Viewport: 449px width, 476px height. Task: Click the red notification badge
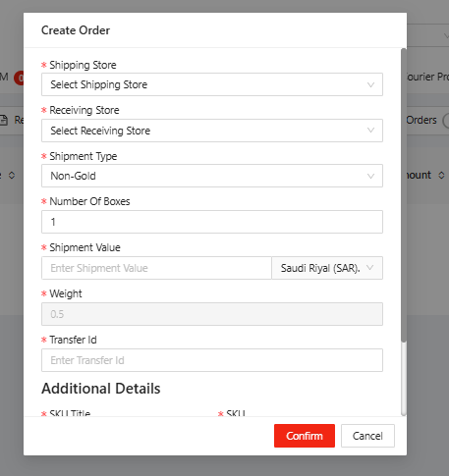pos(19,79)
